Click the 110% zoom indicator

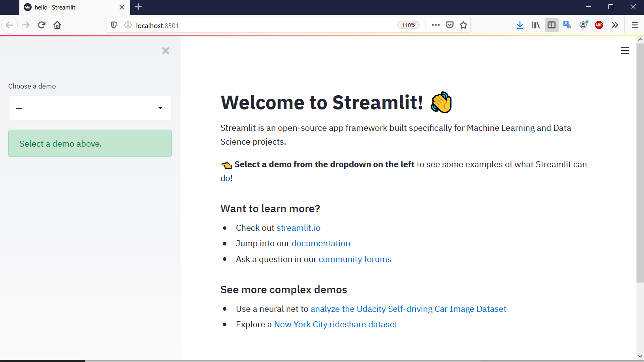(409, 25)
